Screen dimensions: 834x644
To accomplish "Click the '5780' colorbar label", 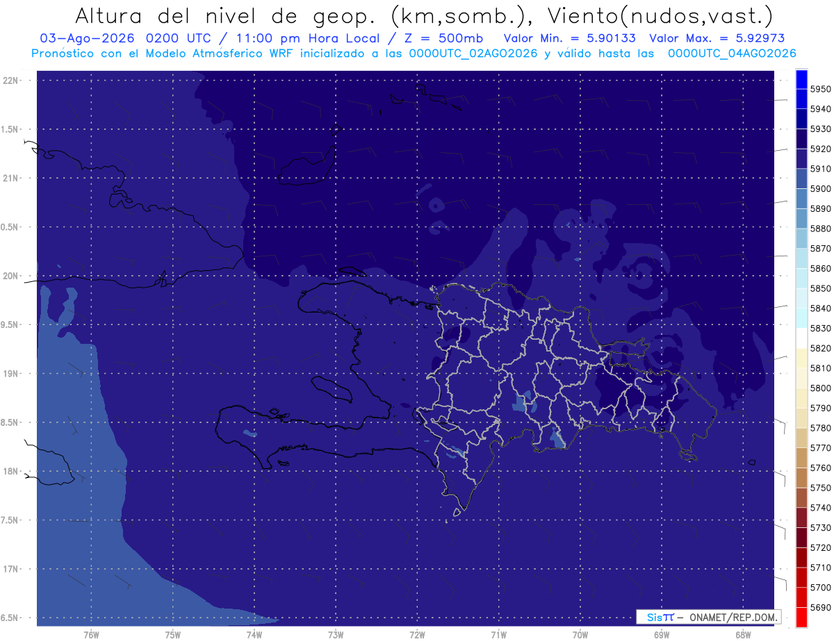I will click(820, 428).
